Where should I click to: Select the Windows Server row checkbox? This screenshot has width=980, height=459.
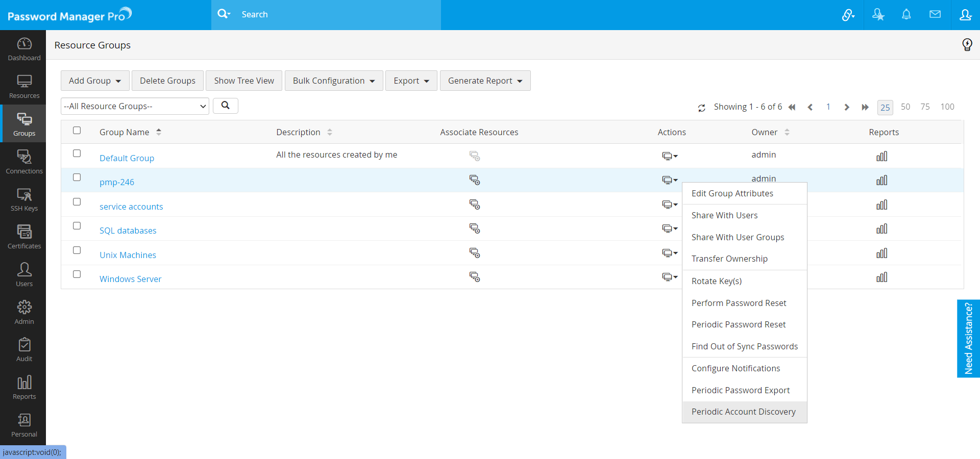pyautogui.click(x=77, y=274)
